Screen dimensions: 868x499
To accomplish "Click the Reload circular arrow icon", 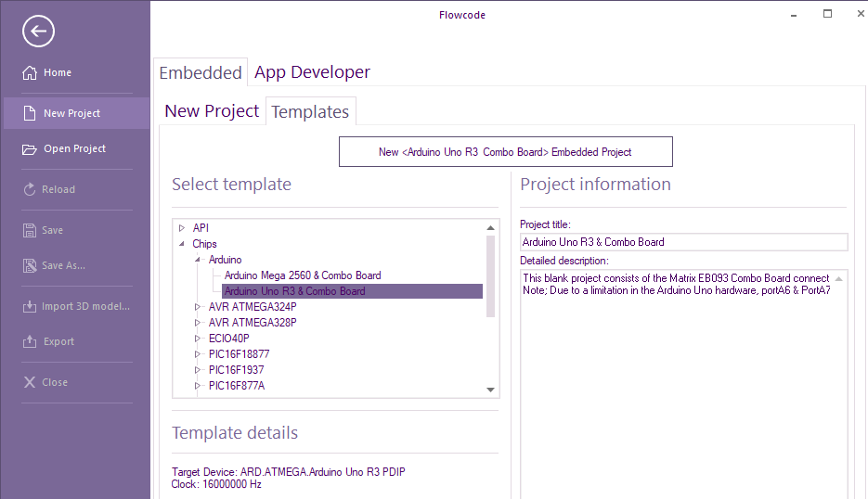I will click(x=30, y=189).
